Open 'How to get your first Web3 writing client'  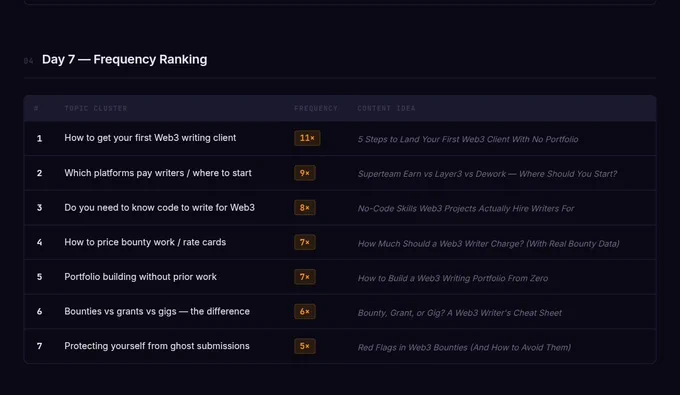point(150,138)
